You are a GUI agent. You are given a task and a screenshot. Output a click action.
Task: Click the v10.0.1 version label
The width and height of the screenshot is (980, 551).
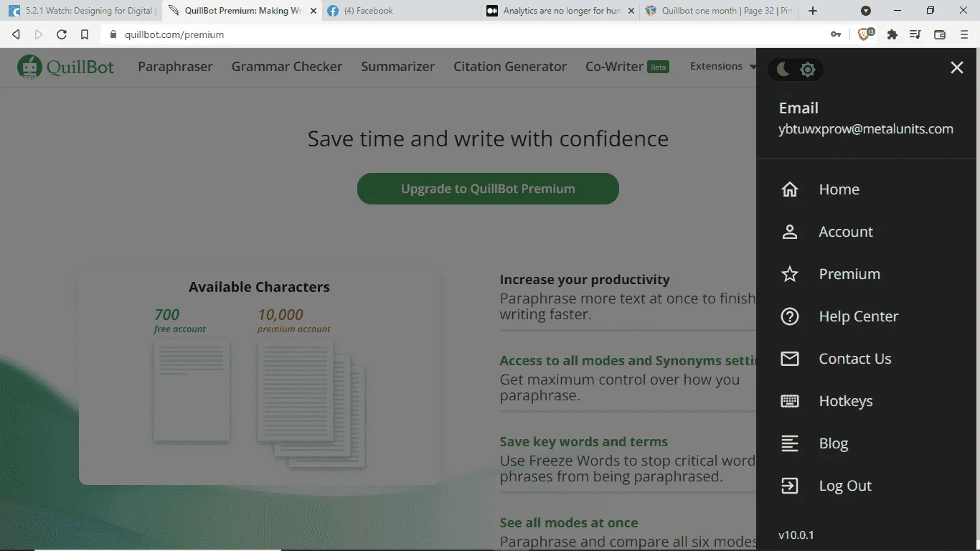796,535
